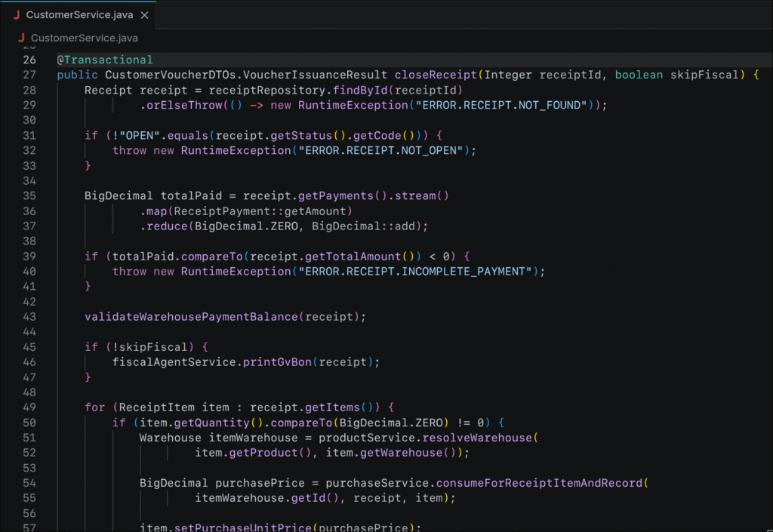Click line number 45 in the gutter

click(x=29, y=347)
